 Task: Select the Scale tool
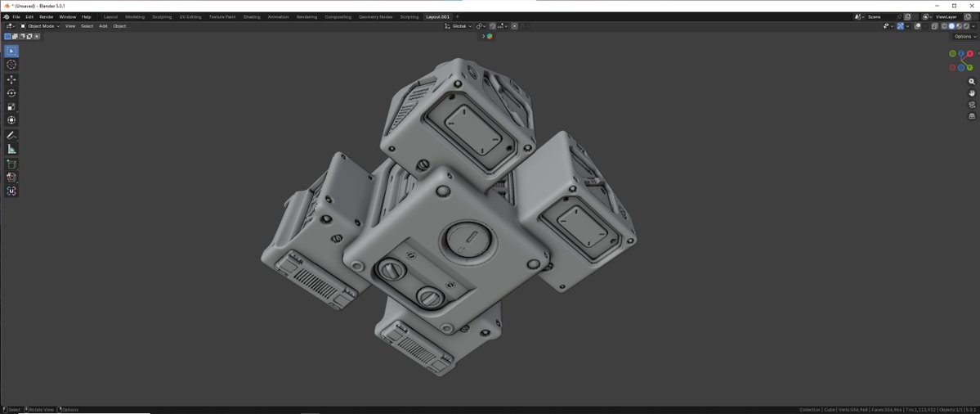pyautogui.click(x=11, y=106)
